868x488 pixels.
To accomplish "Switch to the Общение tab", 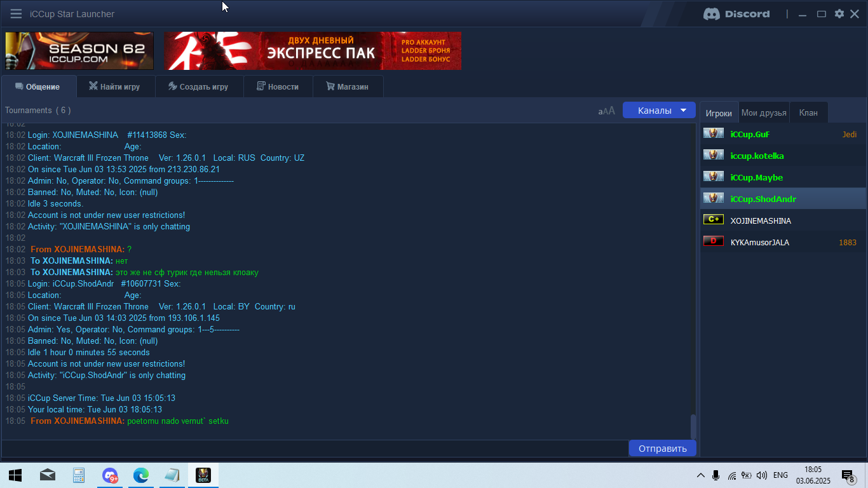I will (x=38, y=86).
